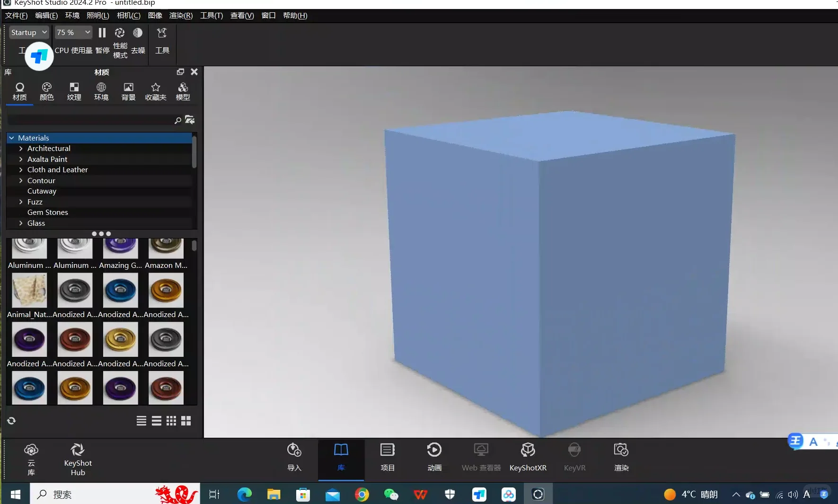This screenshot has width=838, height=504.
Task: Click the material thumbnails vertical scrollbar
Action: tap(194, 246)
